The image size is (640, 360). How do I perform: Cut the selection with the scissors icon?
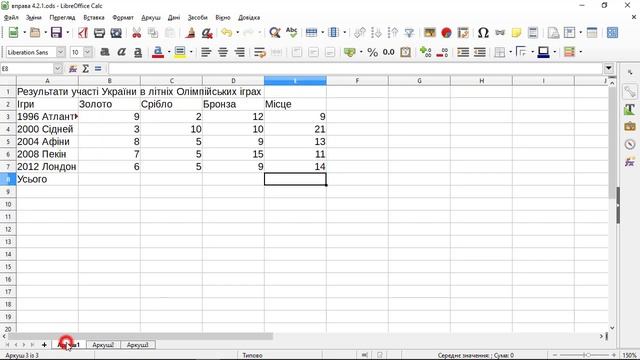click(137, 33)
